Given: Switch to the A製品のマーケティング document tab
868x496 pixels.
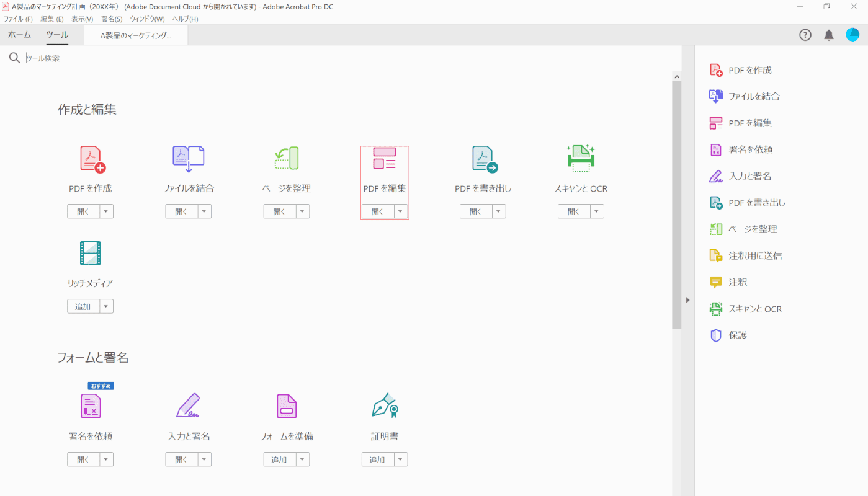Looking at the screenshot, I should 136,35.
